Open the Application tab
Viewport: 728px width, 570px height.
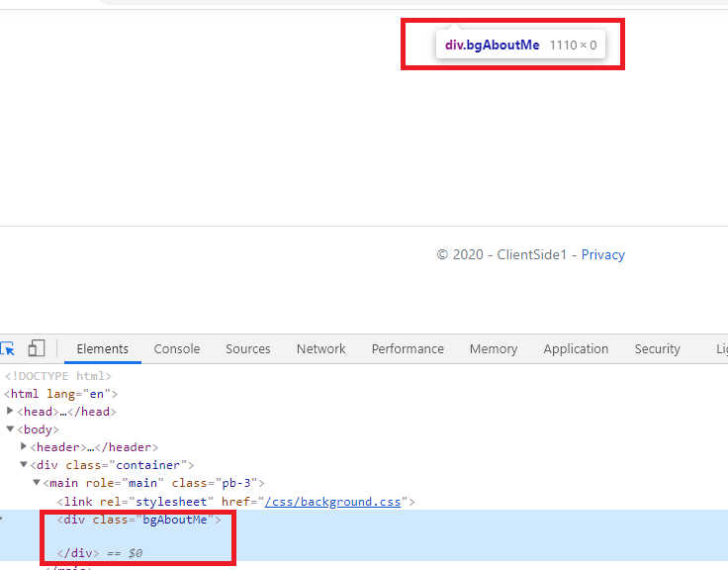pos(576,349)
